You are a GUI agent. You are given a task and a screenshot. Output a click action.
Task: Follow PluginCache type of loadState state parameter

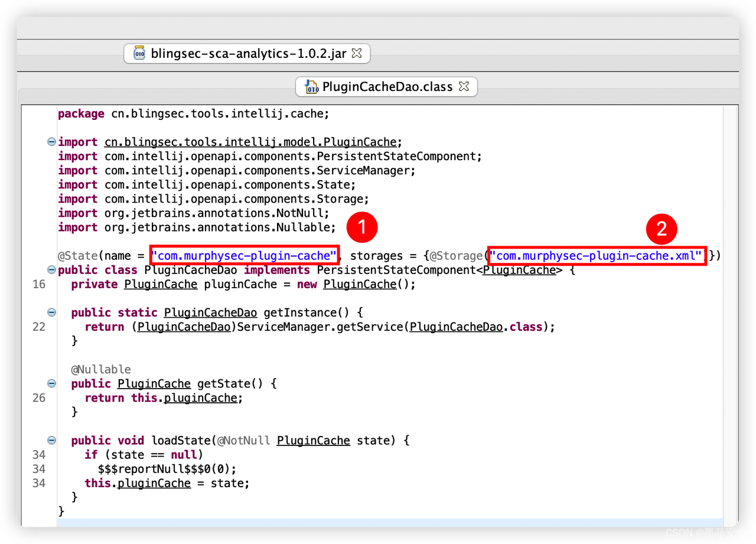(313, 440)
